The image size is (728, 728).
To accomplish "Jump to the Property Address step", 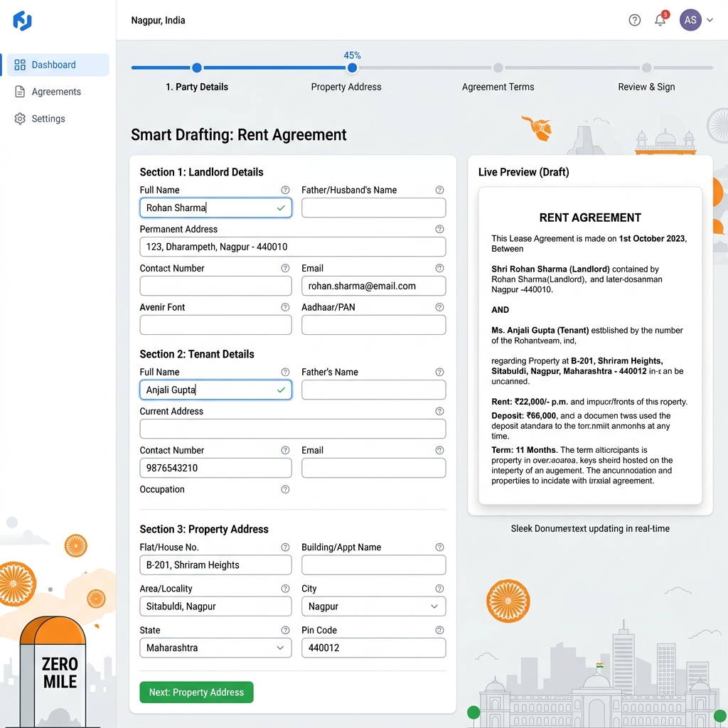I will point(346,87).
